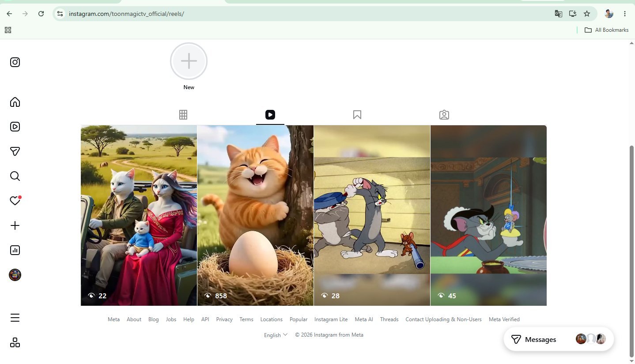Click © 2026 Instagram from Meta text
This screenshot has height=364, width=635.
coord(329,335)
